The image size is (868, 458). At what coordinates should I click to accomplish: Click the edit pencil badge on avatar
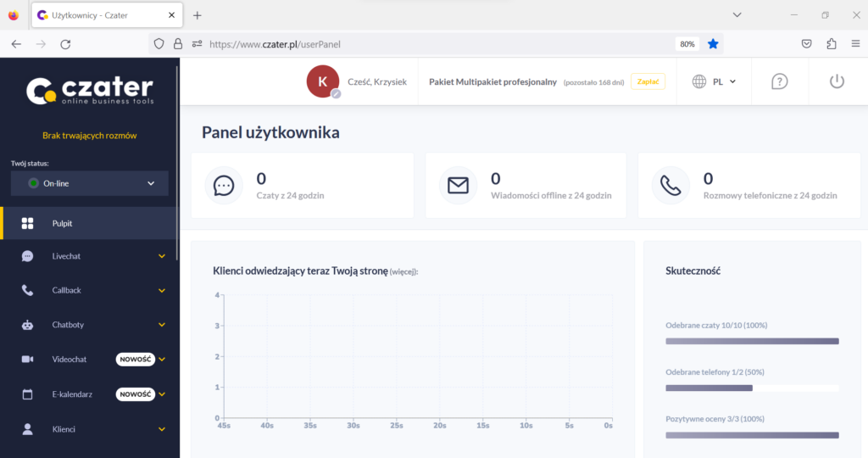coord(336,94)
